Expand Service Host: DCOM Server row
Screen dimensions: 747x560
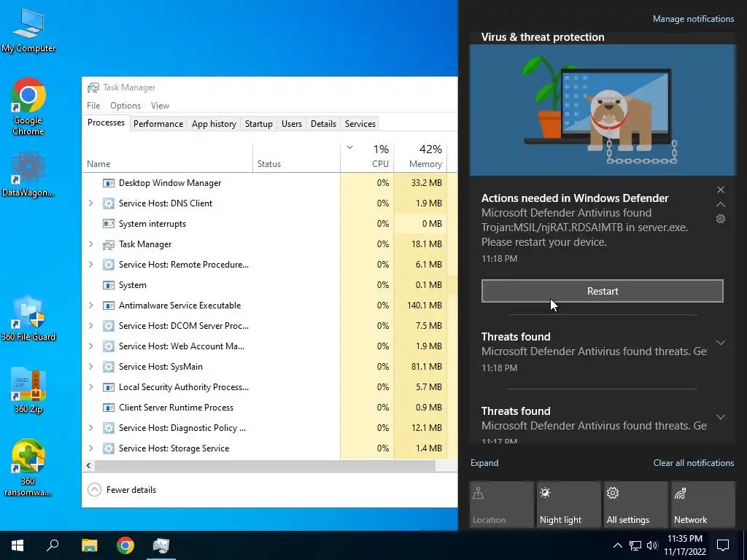tap(91, 326)
